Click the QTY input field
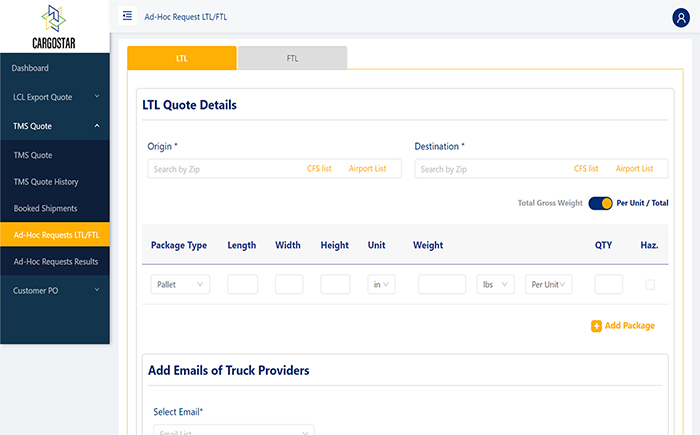 (x=609, y=284)
